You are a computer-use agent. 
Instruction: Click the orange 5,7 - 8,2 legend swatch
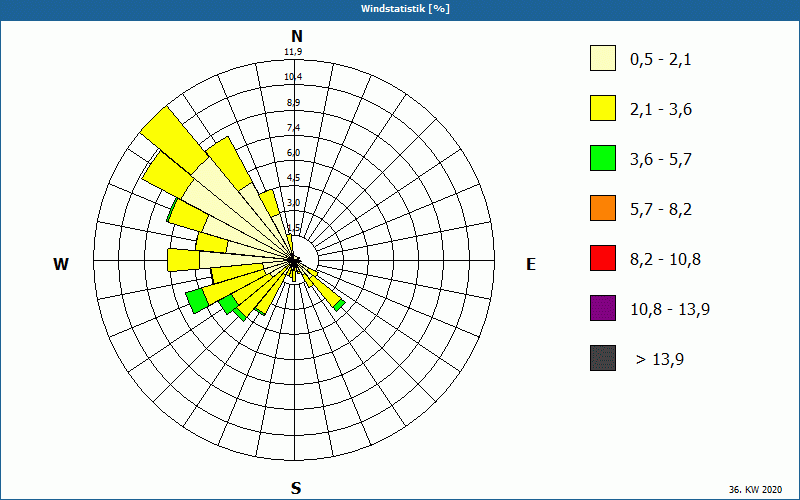point(603,208)
